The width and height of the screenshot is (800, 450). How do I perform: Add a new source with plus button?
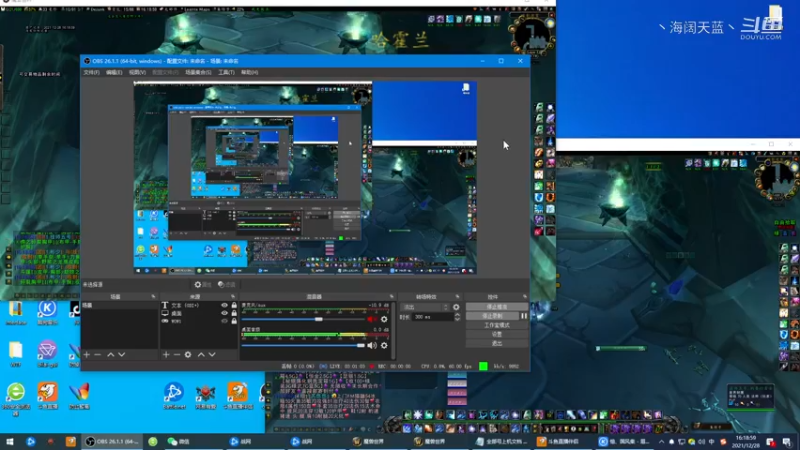pos(166,355)
